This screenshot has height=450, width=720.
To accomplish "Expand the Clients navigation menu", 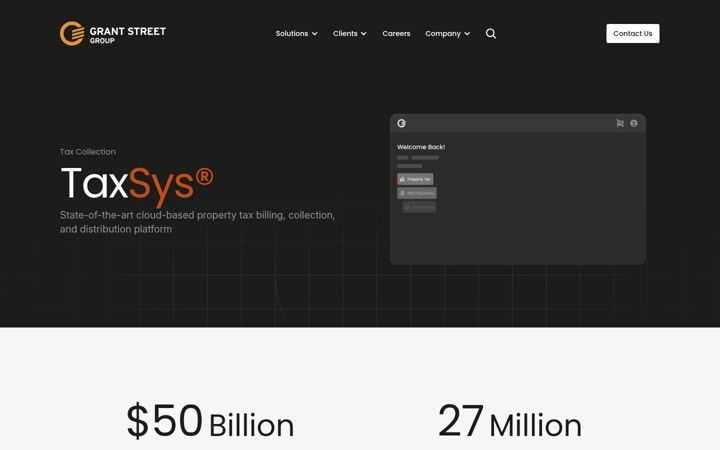I will point(349,34).
